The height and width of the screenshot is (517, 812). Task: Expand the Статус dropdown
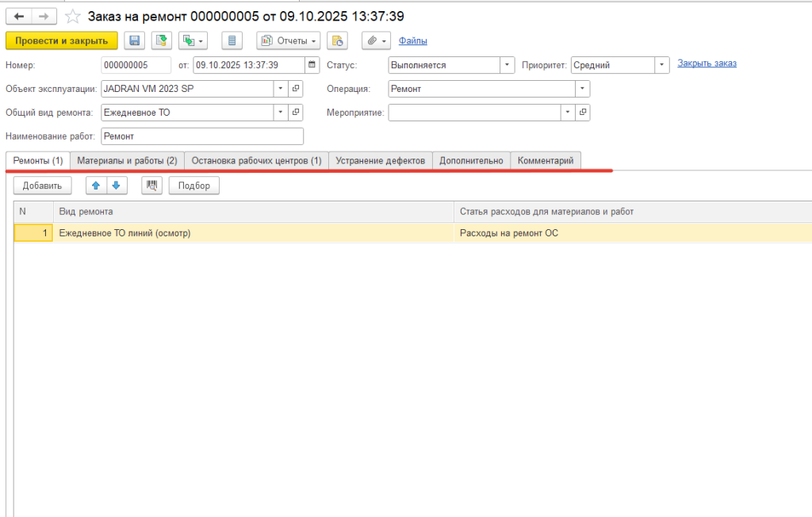pyautogui.click(x=507, y=65)
